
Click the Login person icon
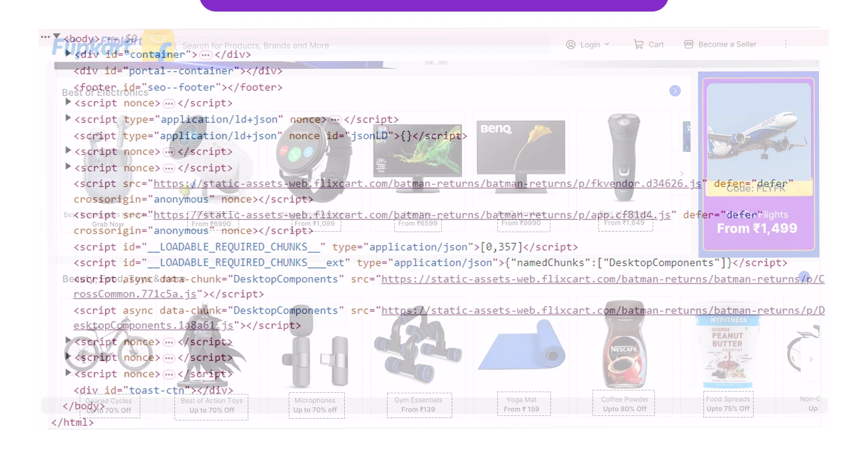[x=570, y=44]
